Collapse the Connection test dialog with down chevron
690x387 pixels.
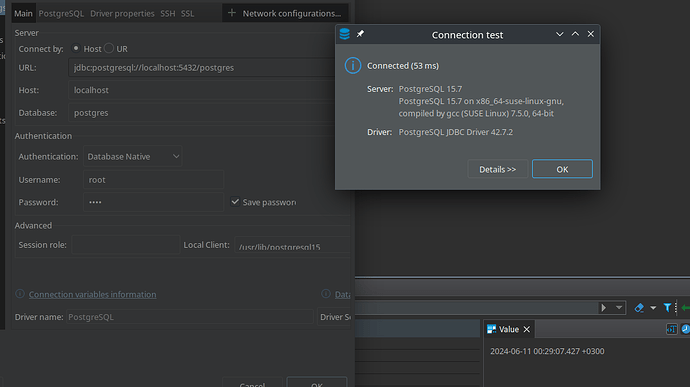coord(559,34)
